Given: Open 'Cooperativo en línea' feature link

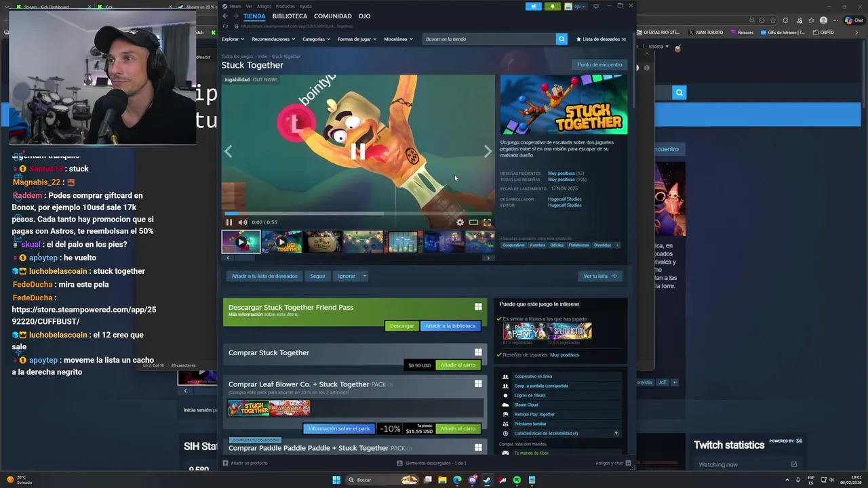Looking at the screenshot, I should 533,376.
